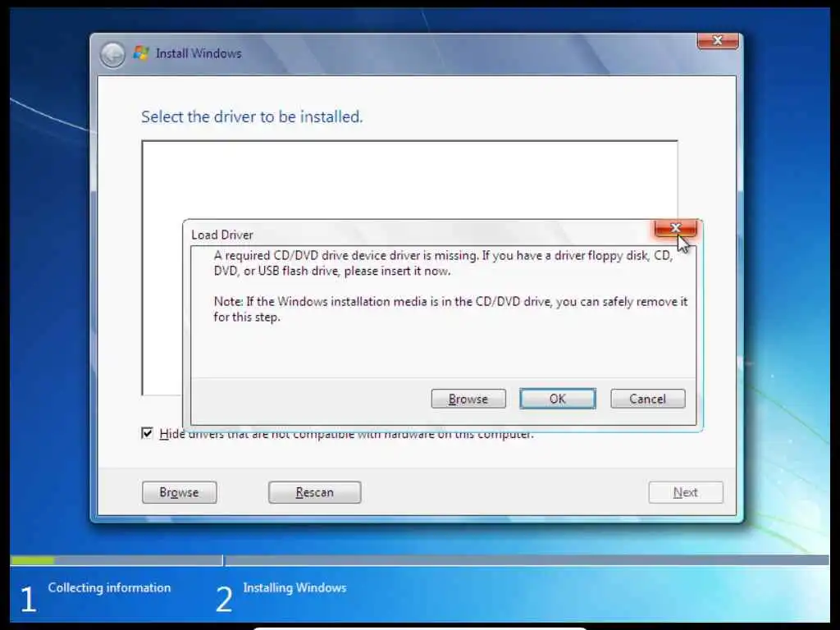Confirm with OK in Load Driver dialog

pos(558,399)
